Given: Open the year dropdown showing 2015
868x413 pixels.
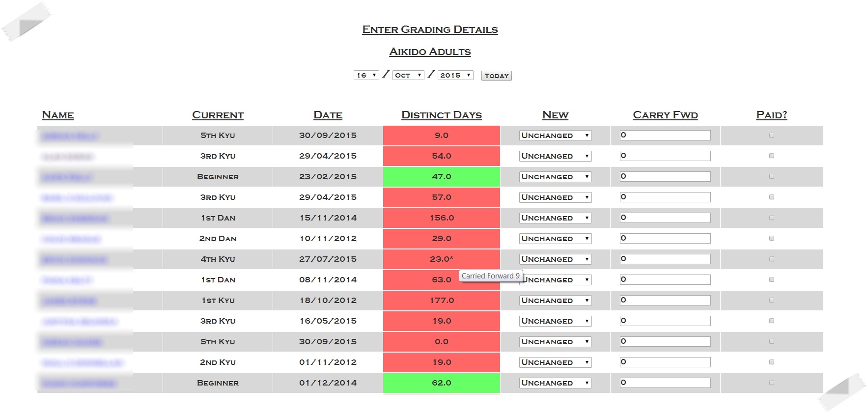Looking at the screenshot, I should click(455, 75).
